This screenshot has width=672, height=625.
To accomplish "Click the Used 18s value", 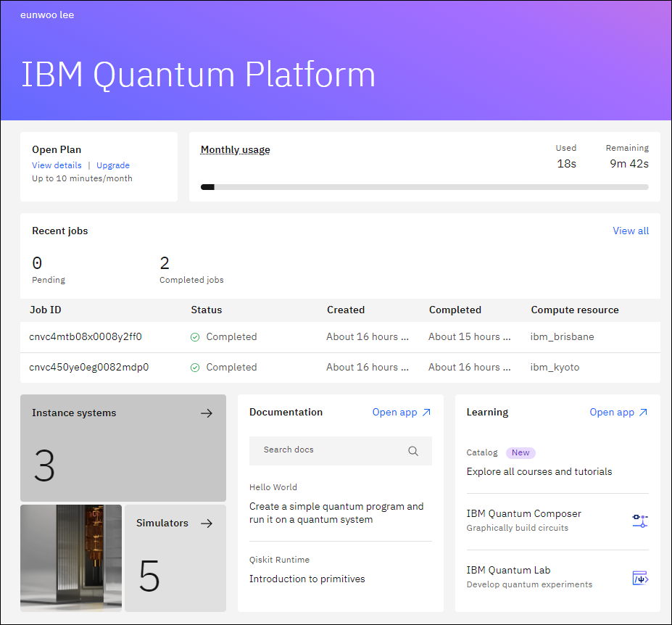I will tap(567, 164).
